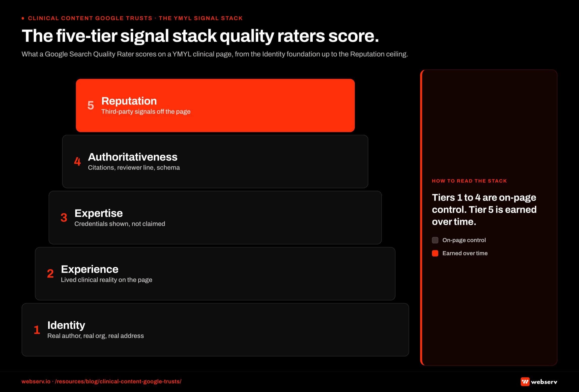Image resolution: width=579 pixels, height=392 pixels.
Task: Click the 'Earned over time' legend label
Action: click(465, 253)
